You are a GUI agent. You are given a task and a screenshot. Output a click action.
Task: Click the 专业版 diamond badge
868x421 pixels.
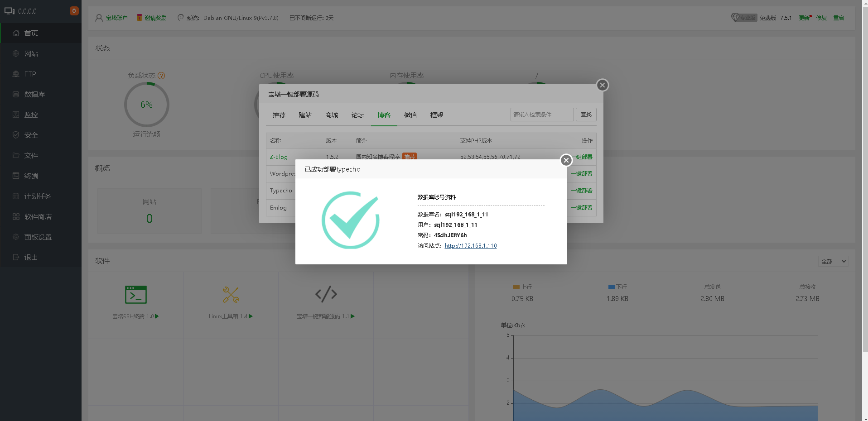pos(743,18)
